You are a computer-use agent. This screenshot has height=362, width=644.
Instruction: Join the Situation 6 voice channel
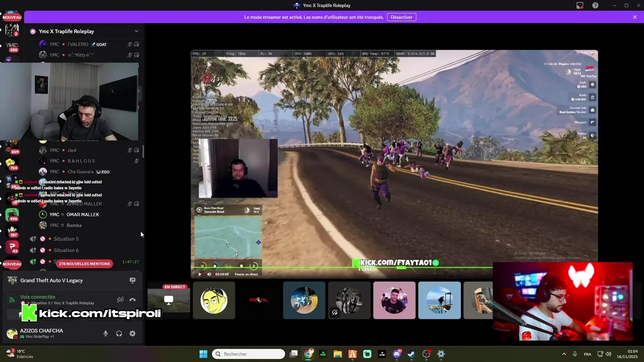(x=66, y=250)
